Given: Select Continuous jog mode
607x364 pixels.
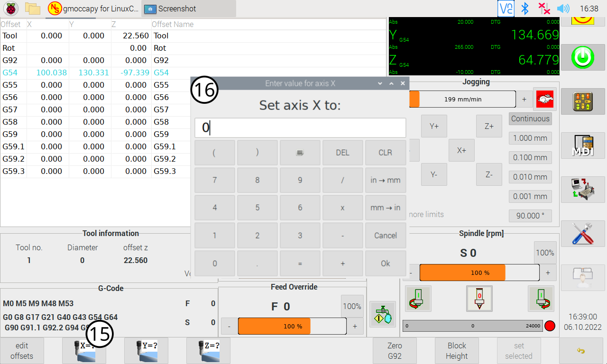Looking at the screenshot, I should pyautogui.click(x=530, y=119).
